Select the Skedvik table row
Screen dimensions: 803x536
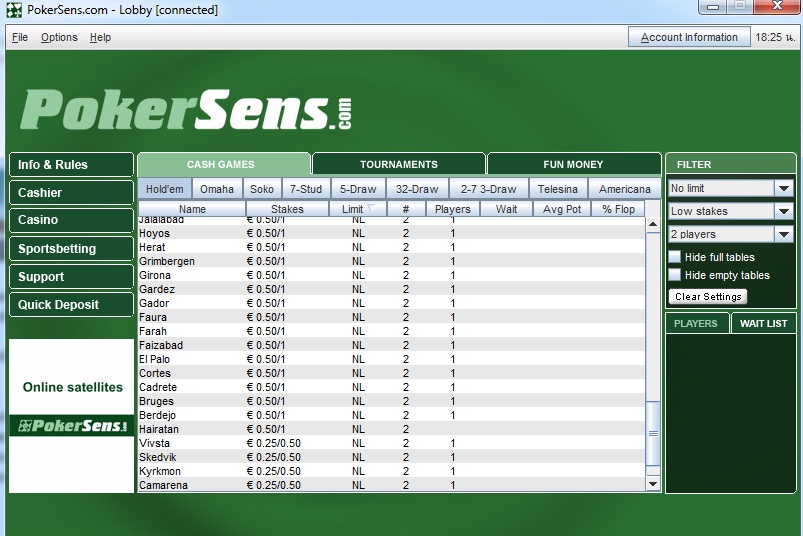(x=391, y=457)
